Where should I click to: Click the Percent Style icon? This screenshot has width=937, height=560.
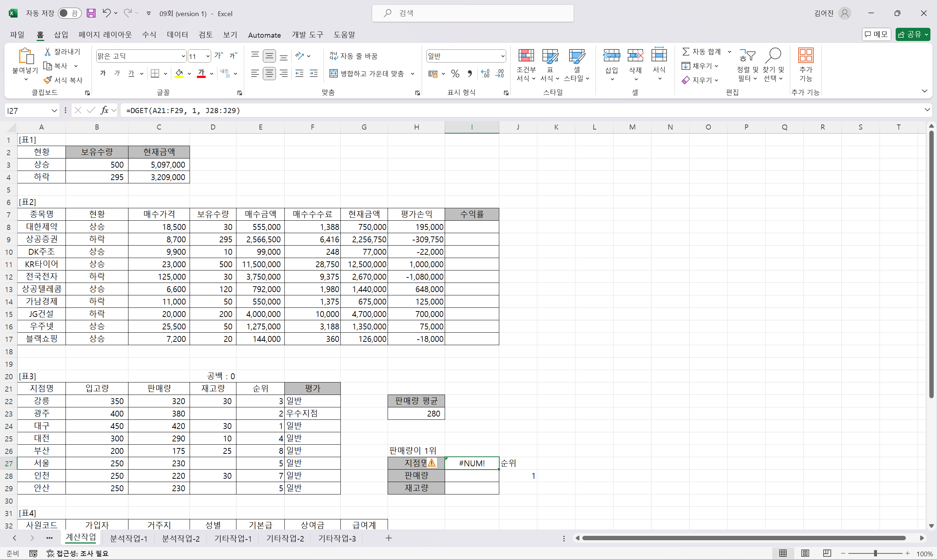[455, 73]
